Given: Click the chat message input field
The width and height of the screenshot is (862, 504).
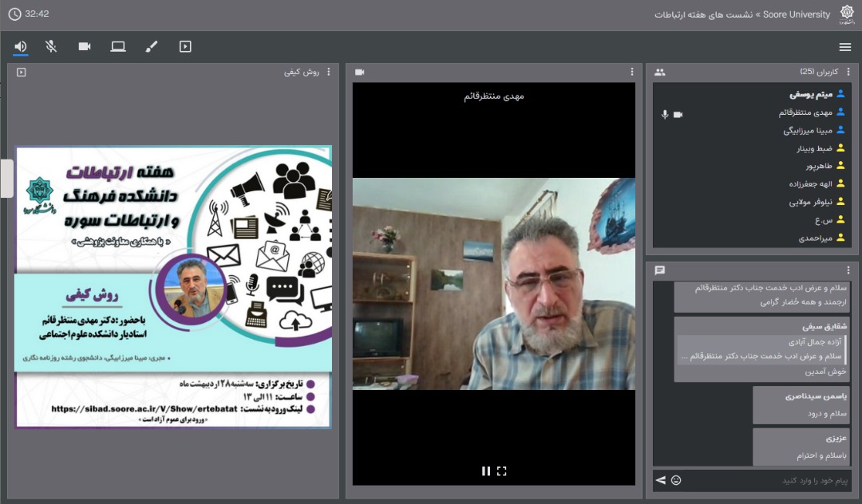Looking at the screenshot, I should [767, 480].
